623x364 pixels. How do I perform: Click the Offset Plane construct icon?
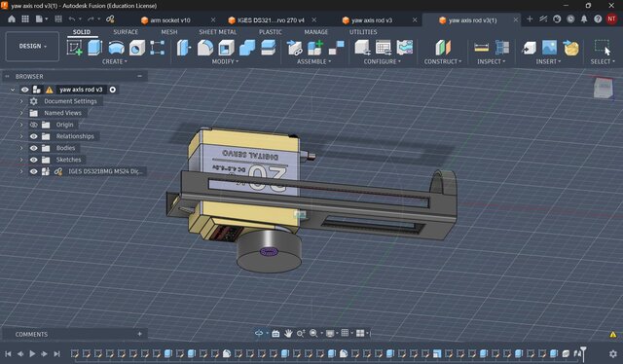(x=443, y=48)
